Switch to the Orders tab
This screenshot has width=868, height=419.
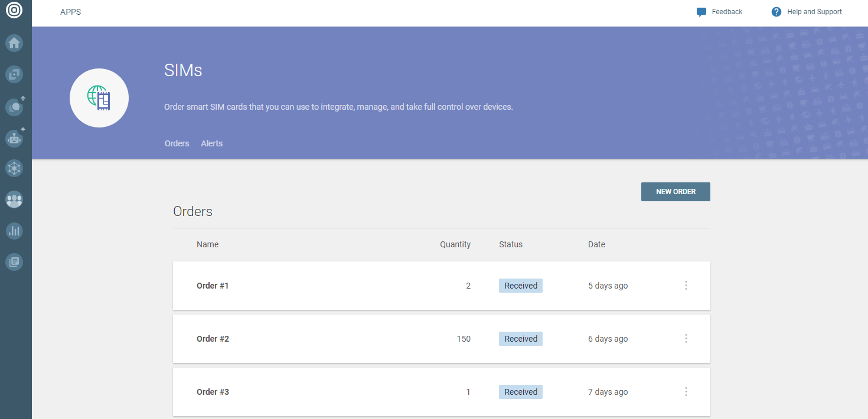[177, 143]
